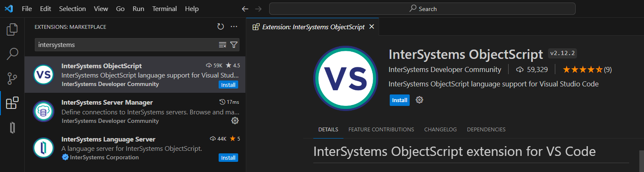Click the 44K downloads label for Language Server
Screen dimensions: 644x172
click(x=219, y=139)
